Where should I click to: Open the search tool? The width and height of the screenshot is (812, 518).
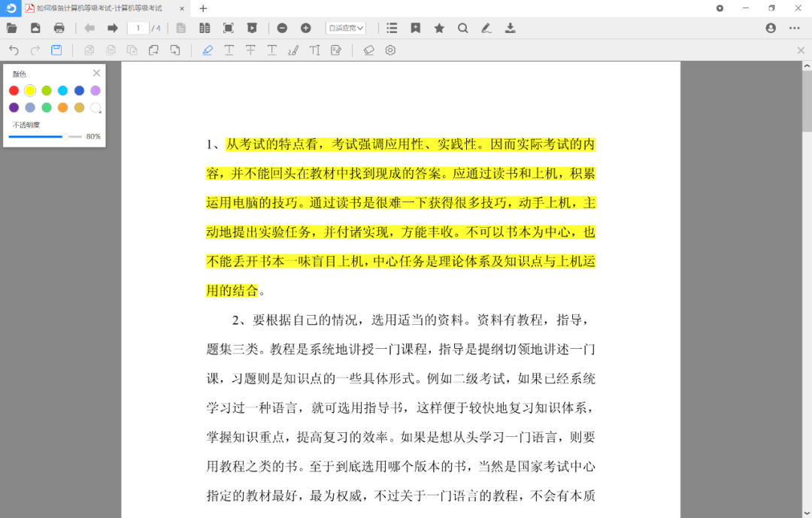(462, 28)
